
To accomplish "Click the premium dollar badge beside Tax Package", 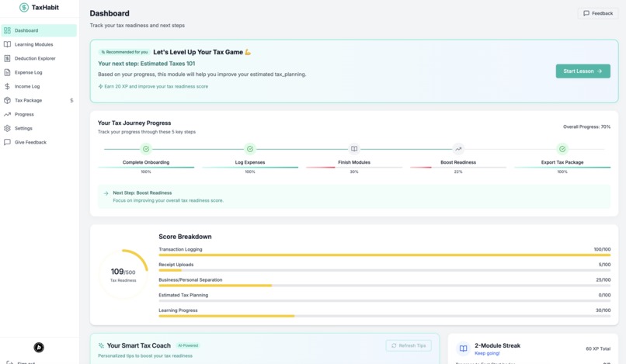I will pos(71,100).
